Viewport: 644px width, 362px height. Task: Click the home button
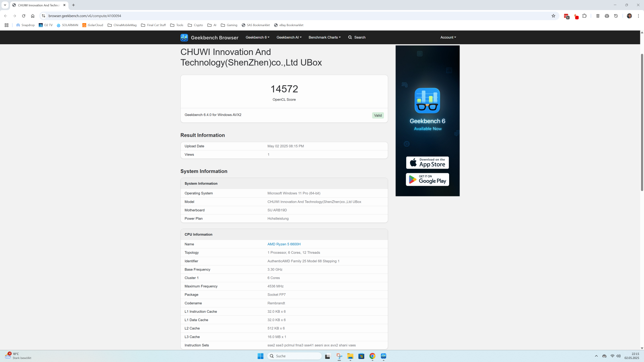click(33, 16)
